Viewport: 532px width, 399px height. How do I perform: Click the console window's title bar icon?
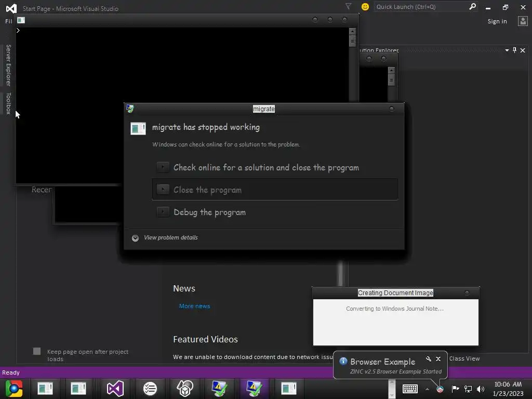coord(21,20)
